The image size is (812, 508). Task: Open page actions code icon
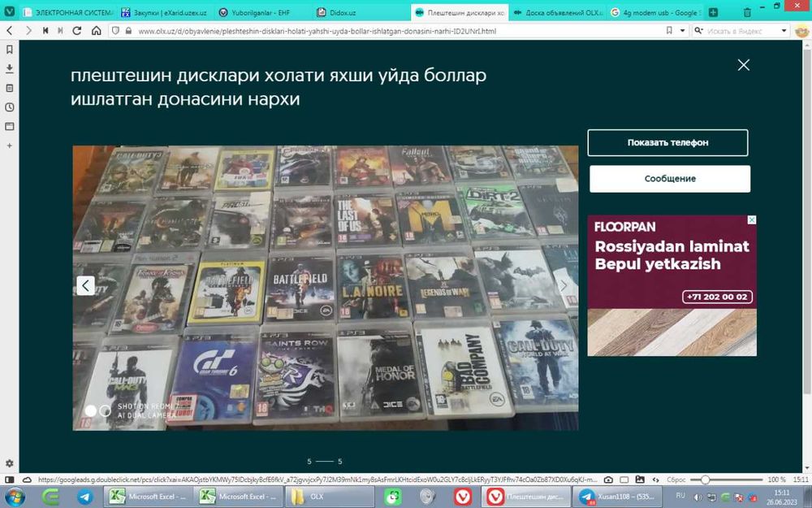[x=655, y=480]
